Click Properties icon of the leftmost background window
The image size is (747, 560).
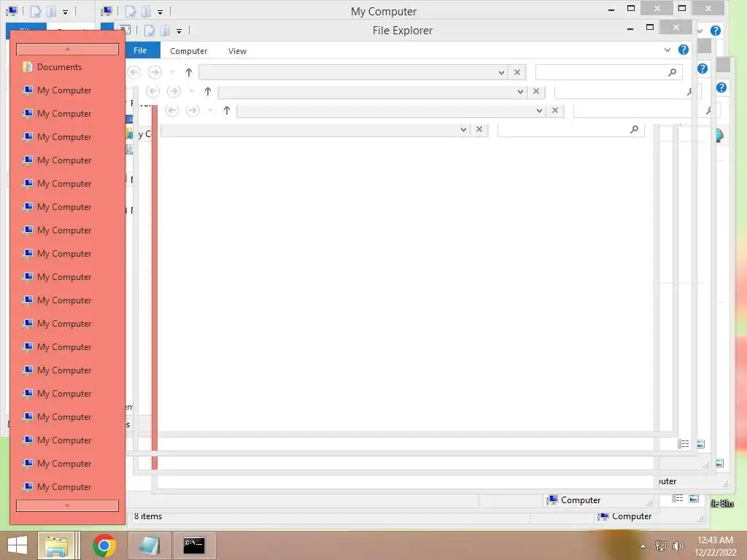[35, 12]
